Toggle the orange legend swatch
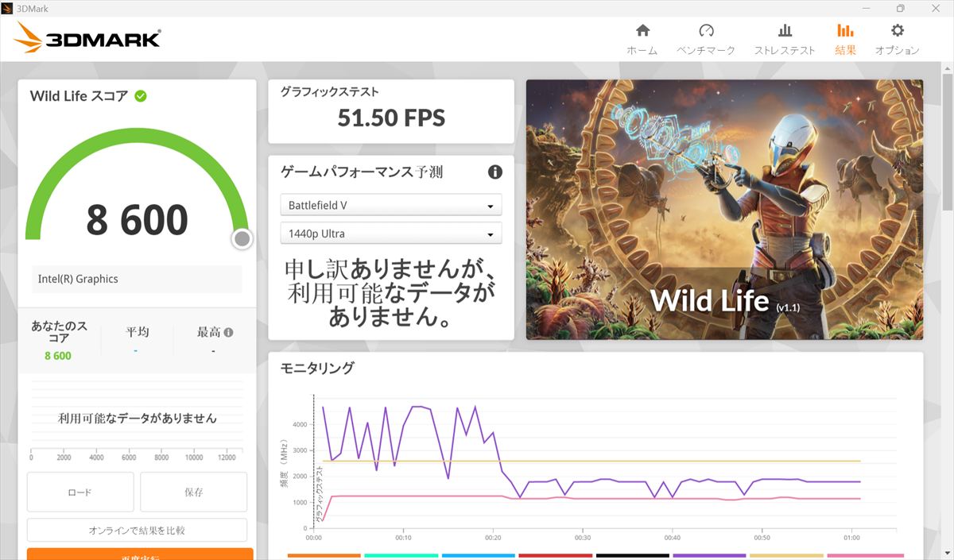 [x=324, y=556]
